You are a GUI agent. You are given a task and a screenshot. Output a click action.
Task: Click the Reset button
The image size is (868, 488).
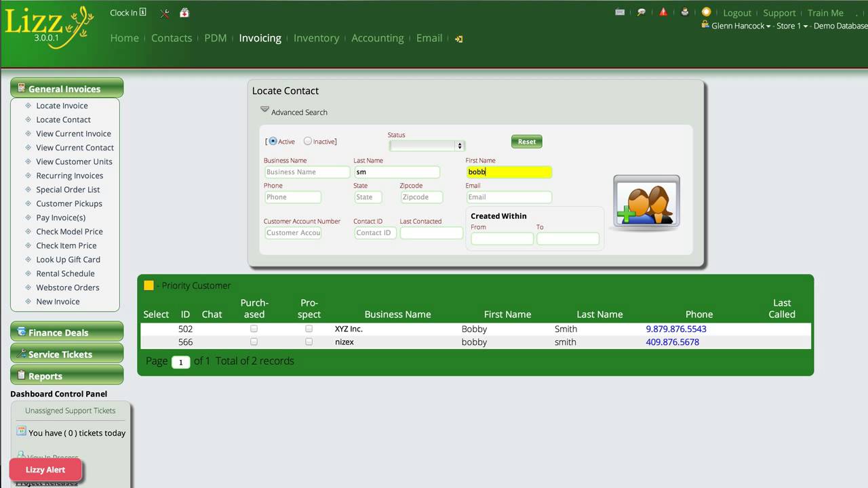coord(527,141)
